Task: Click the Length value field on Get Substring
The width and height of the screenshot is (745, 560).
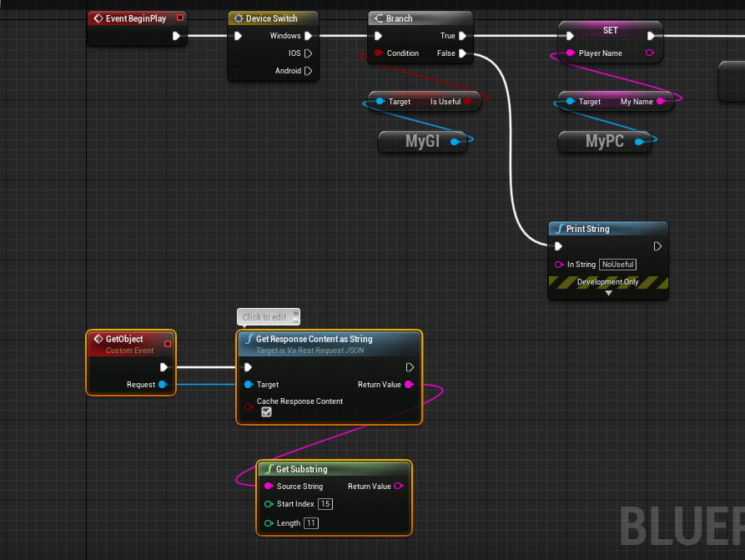Action: click(310, 522)
